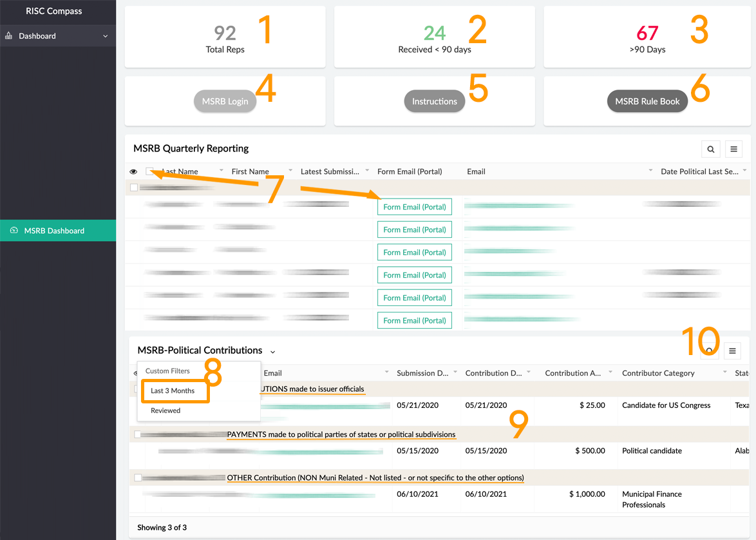Click the MSRB Dashboard gauge icon
Viewport: 756px width, 540px height.
(x=14, y=230)
